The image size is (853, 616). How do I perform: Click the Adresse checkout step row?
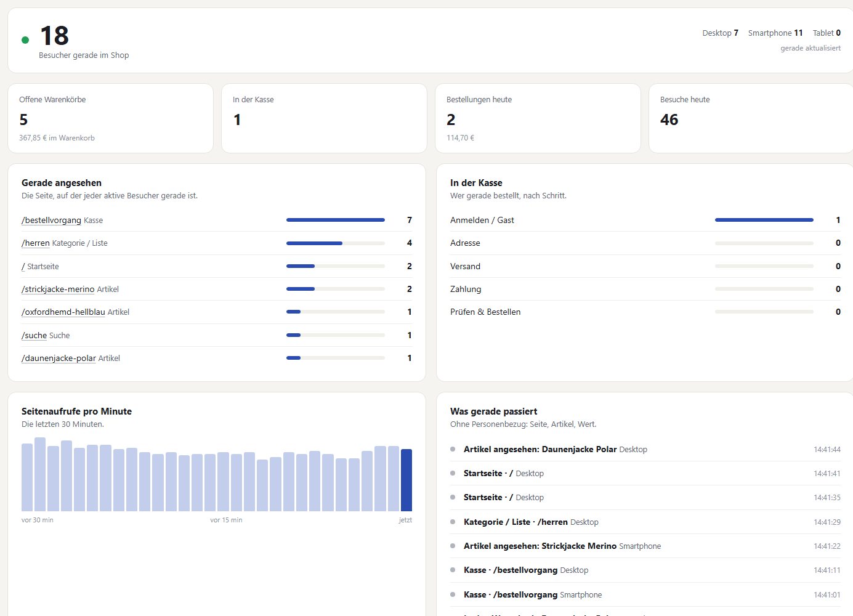(x=645, y=243)
